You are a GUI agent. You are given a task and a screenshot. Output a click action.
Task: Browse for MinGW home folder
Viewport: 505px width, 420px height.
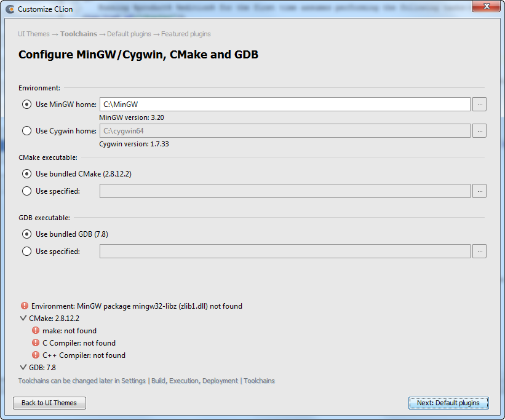click(479, 105)
